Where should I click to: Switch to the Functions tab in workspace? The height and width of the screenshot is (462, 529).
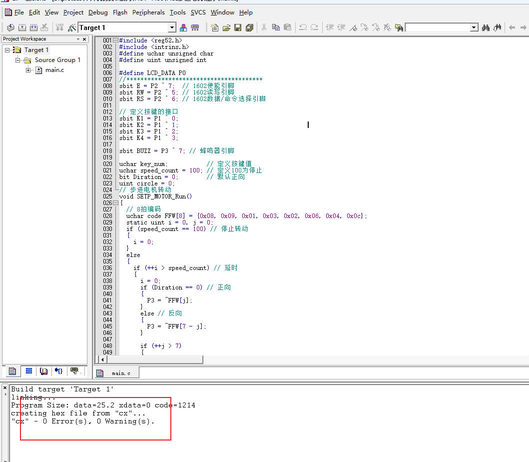(59, 371)
